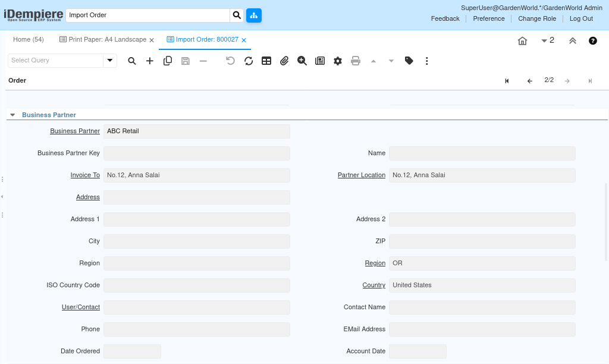The image size is (609, 364).
Task: Click the City field
Action: click(196, 241)
